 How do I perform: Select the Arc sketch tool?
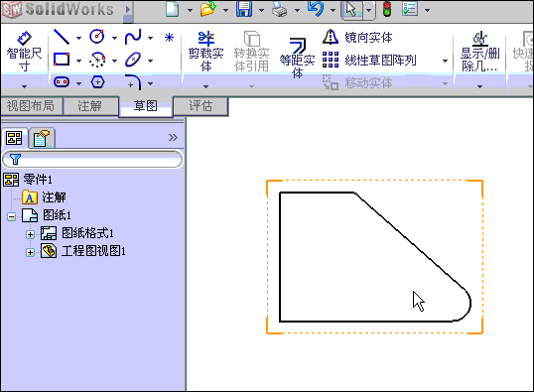coord(97,60)
